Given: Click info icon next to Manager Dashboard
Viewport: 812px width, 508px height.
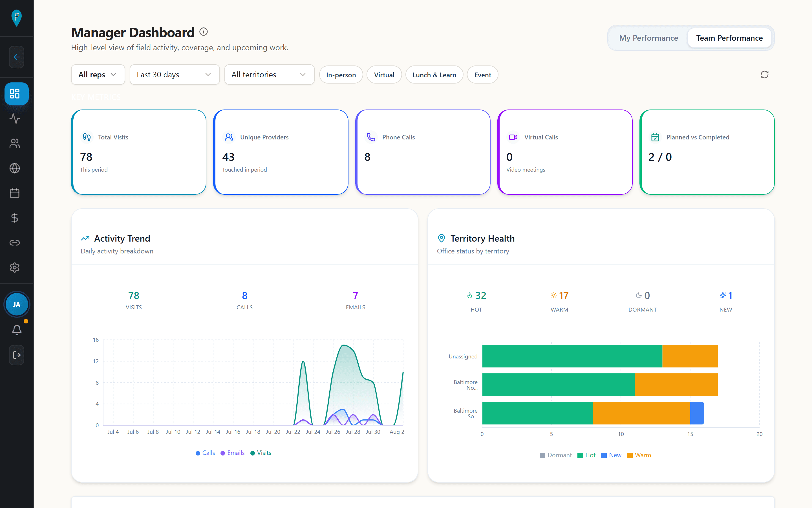Looking at the screenshot, I should coord(203,32).
